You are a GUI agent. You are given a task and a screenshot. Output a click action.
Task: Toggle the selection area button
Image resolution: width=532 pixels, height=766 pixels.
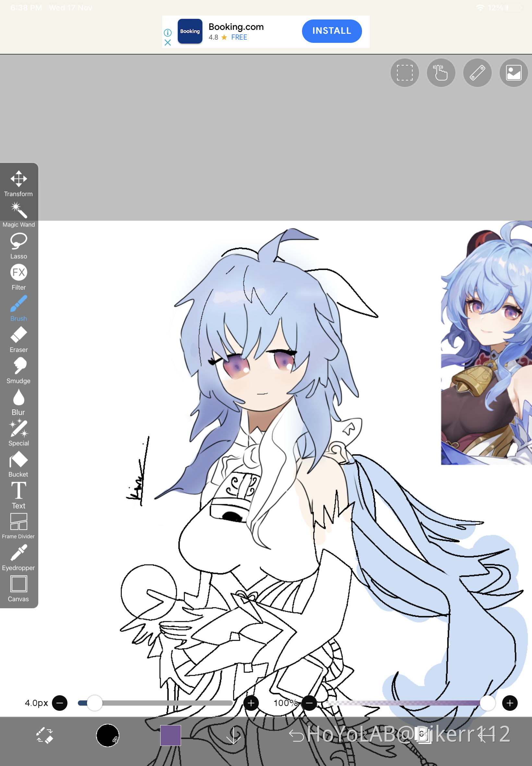tap(404, 73)
